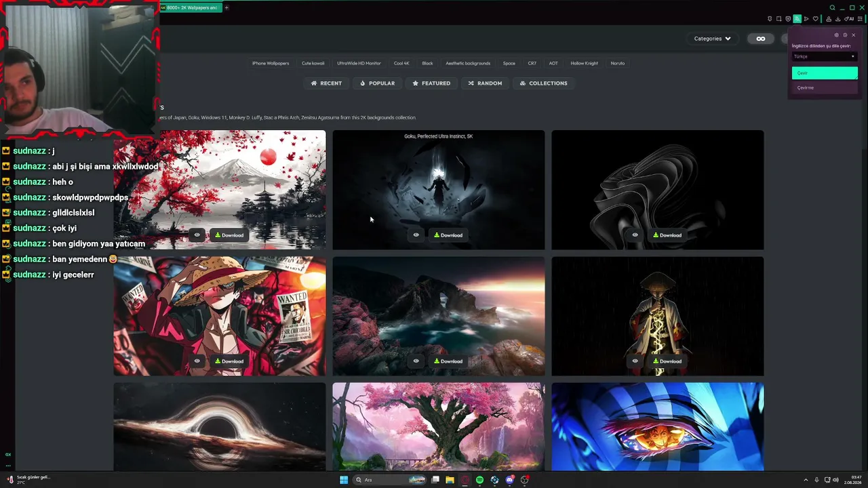Download the Japan cherry blossom wallpaper

(229, 235)
